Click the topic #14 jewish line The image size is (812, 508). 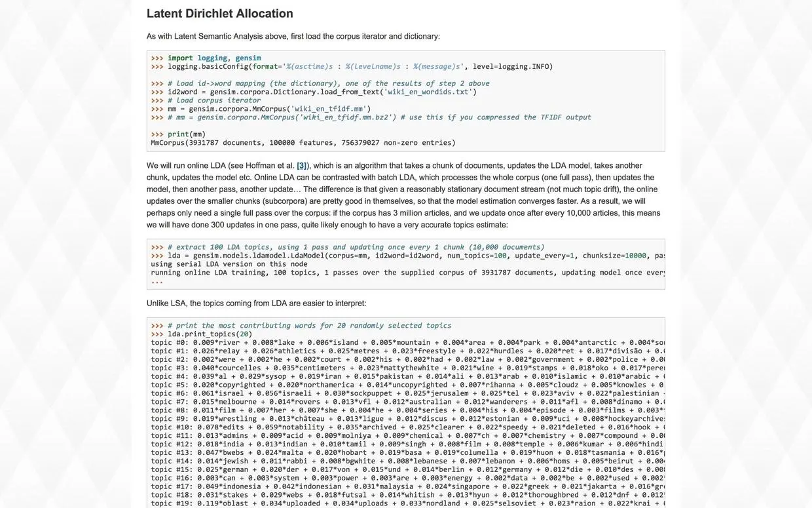pos(408,462)
